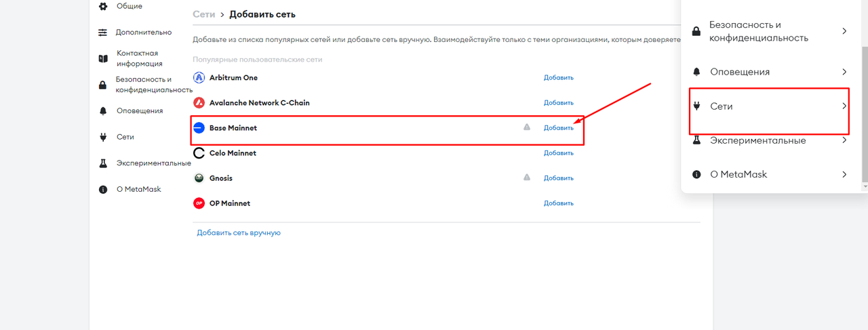Click bell icon in right dropdown panel
Viewport: 868px width, 330px height.
tap(696, 72)
